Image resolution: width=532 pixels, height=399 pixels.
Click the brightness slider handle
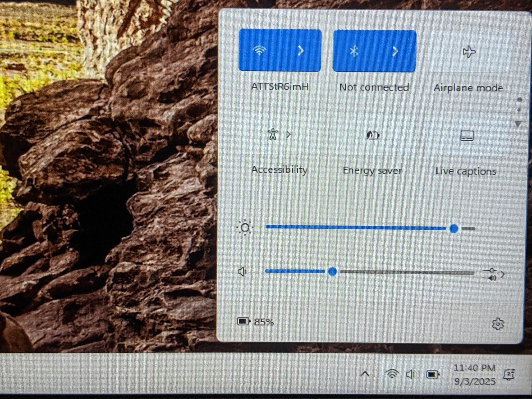[454, 228]
